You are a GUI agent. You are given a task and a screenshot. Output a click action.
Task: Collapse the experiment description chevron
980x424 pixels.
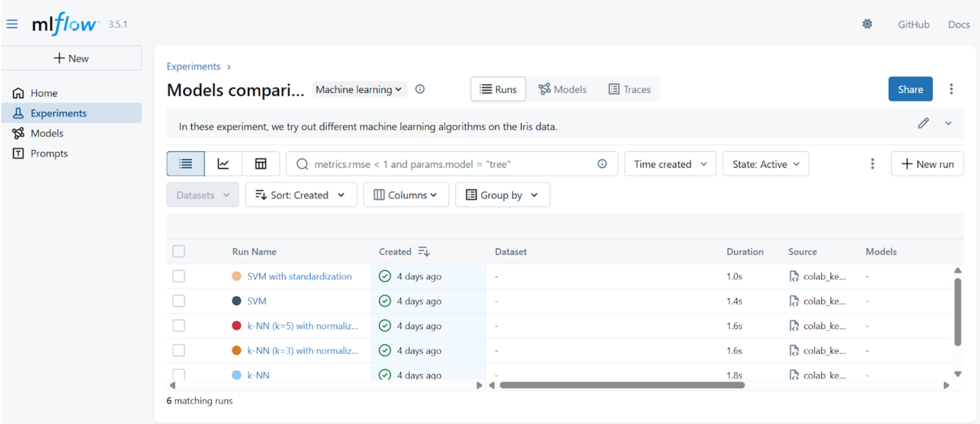tap(948, 123)
